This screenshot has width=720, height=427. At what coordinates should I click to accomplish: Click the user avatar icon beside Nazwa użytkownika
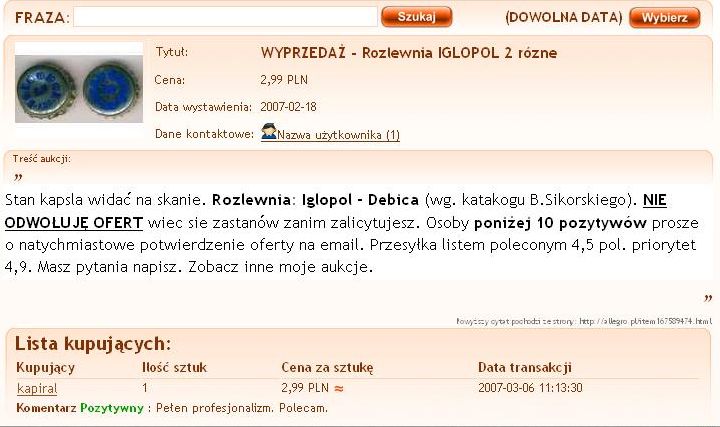268,133
